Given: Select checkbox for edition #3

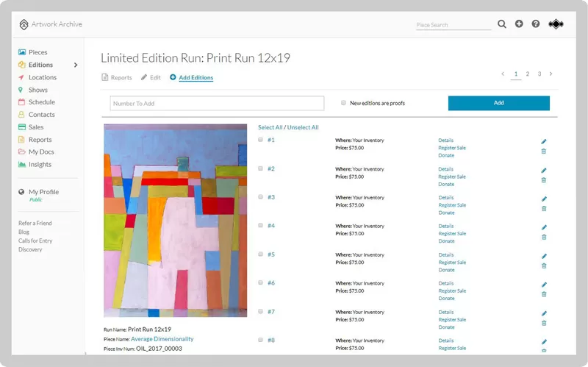Looking at the screenshot, I should 260,196.
